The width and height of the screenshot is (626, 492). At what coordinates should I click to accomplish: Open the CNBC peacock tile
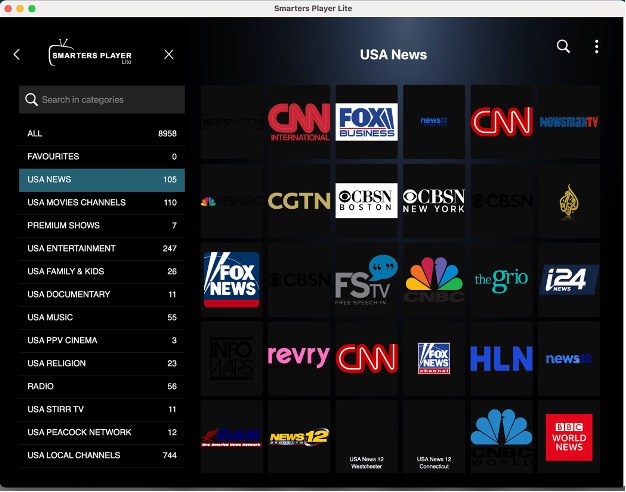tap(434, 280)
